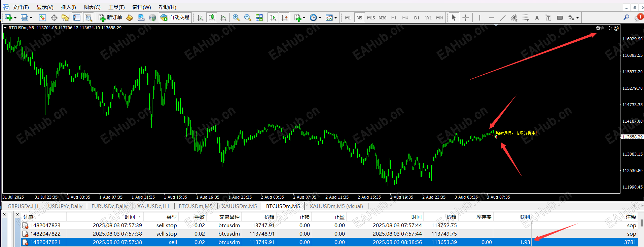Zoom out of the chart
This screenshot has height=247, width=644.
tap(248, 17)
